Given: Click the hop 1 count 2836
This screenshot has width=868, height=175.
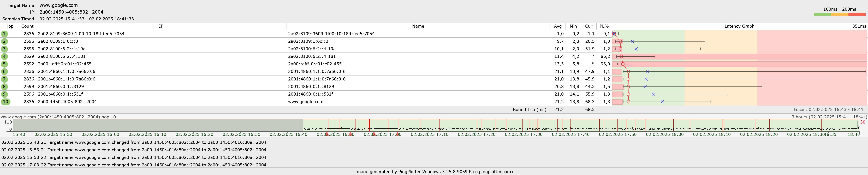Looking at the screenshot, I should pyautogui.click(x=29, y=34).
